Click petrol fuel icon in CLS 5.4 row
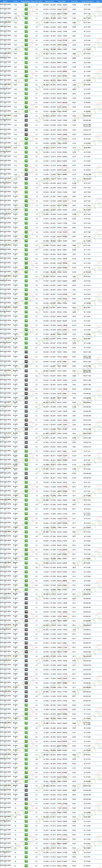The image size is (102, 868). coord(26,161)
